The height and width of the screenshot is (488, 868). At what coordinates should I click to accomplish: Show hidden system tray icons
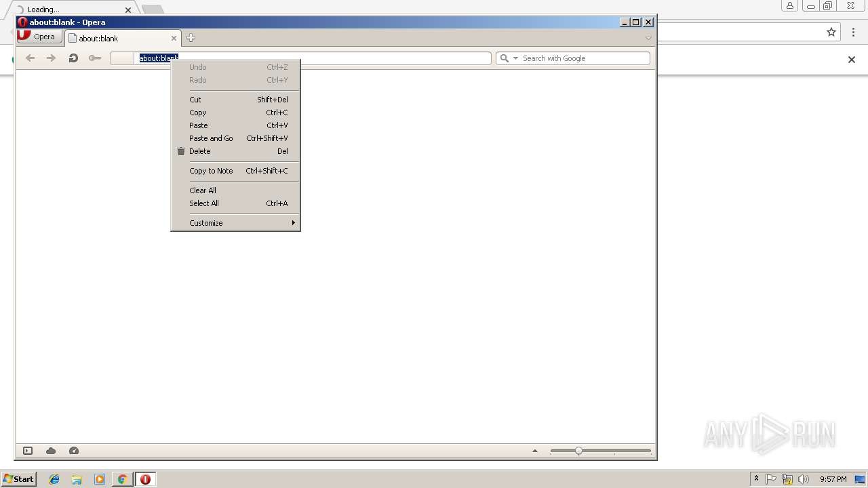click(x=756, y=479)
